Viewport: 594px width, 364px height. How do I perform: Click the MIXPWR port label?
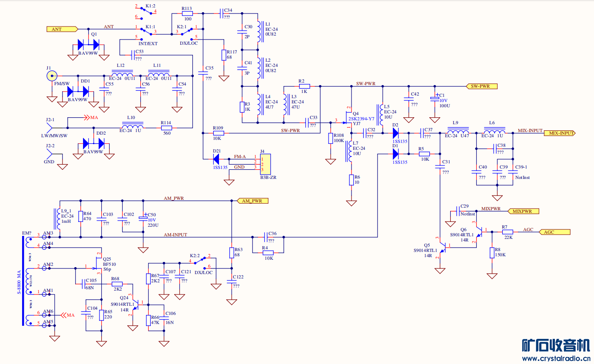(x=524, y=211)
